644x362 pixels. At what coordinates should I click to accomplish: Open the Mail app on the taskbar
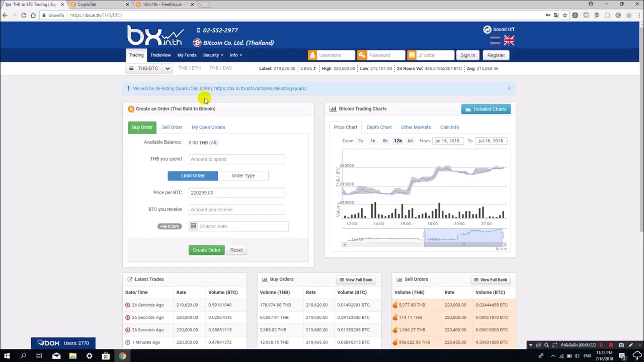pos(56,356)
